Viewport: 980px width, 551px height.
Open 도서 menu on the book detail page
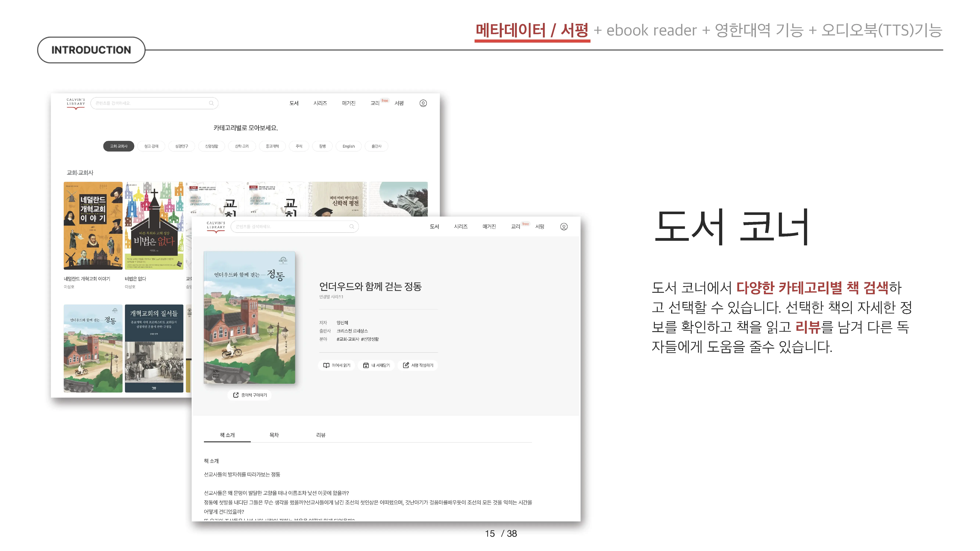coord(434,226)
